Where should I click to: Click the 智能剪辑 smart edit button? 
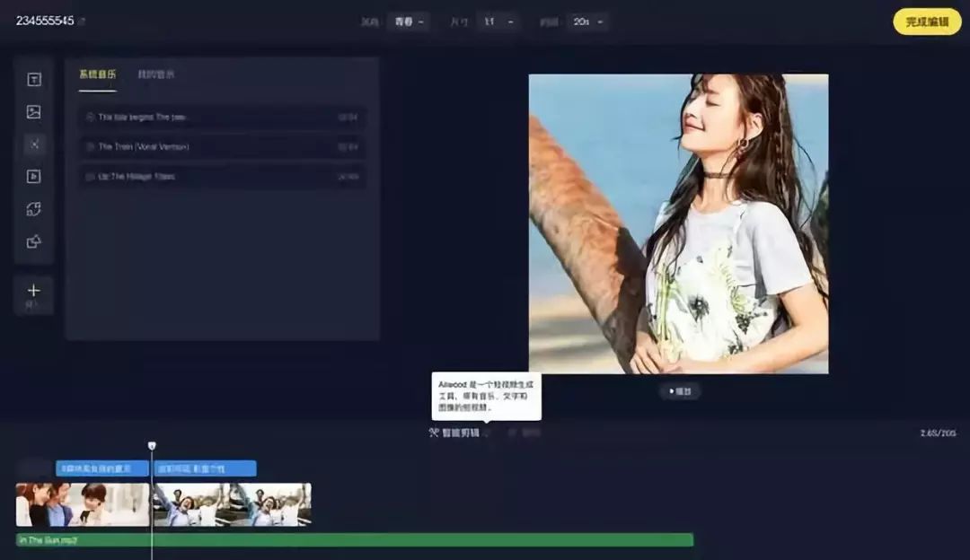pos(454,433)
